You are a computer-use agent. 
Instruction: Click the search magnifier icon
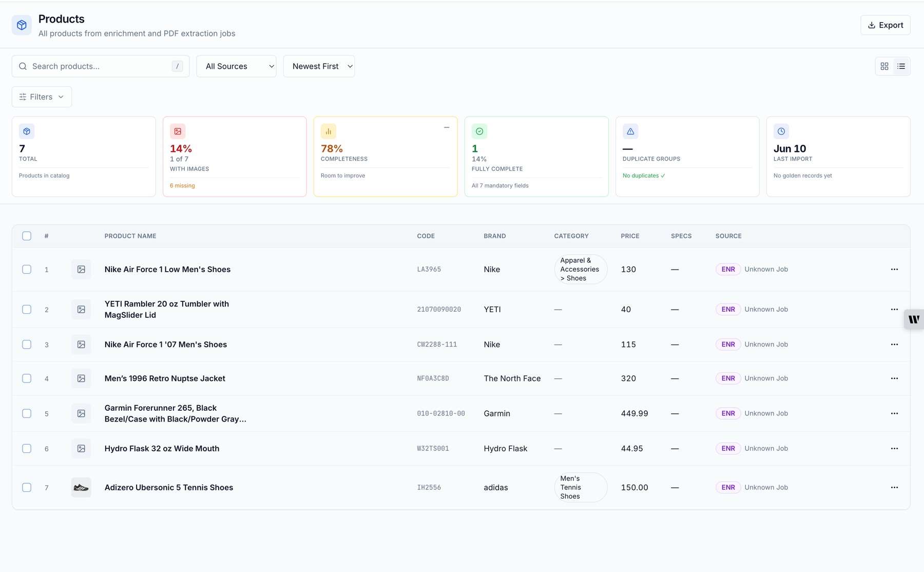click(x=23, y=66)
